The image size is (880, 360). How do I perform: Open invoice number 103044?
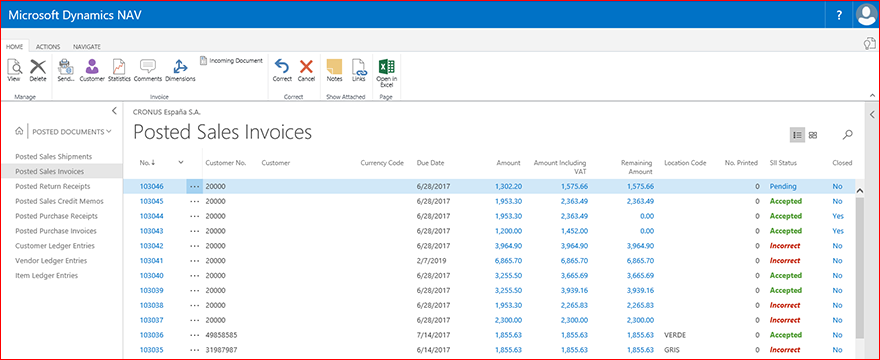pyautogui.click(x=152, y=216)
